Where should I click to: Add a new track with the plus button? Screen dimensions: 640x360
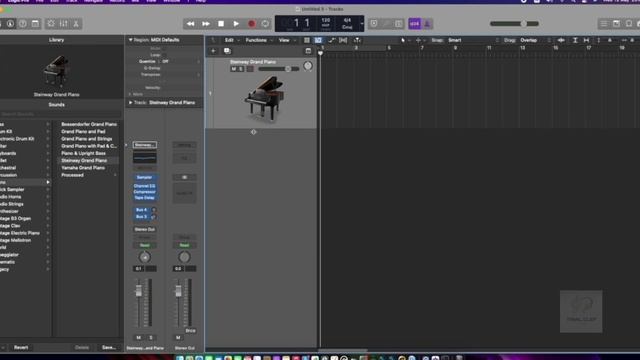[x=213, y=51]
